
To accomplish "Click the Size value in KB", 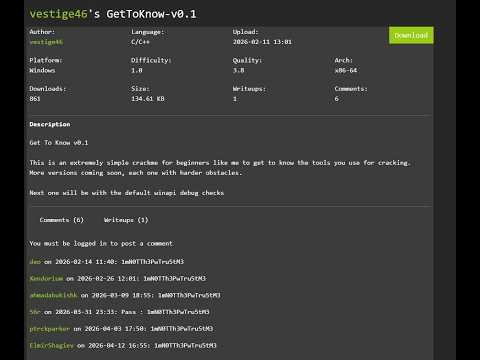I will tap(148, 99).
